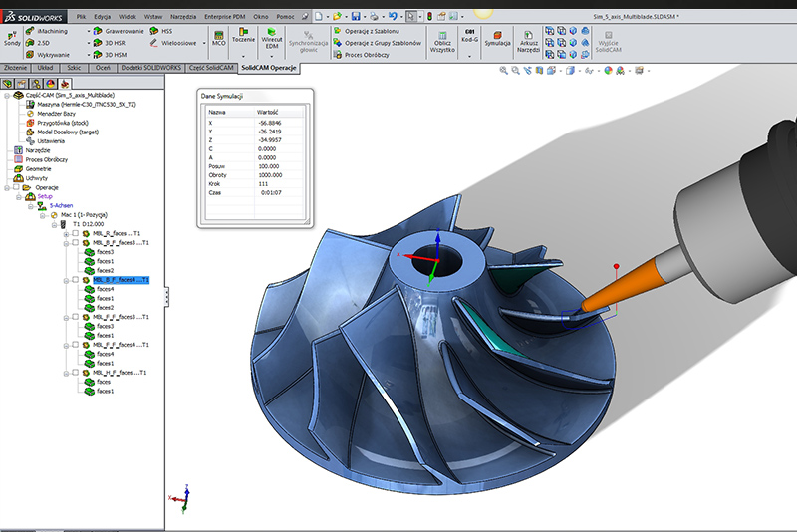Generate Kod-G output

(469, 35)
